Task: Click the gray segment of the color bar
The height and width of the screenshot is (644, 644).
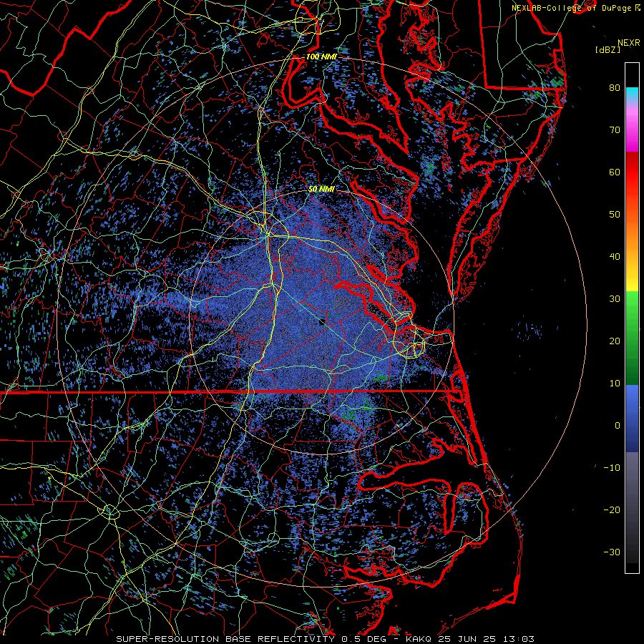Action: point(632,507)
